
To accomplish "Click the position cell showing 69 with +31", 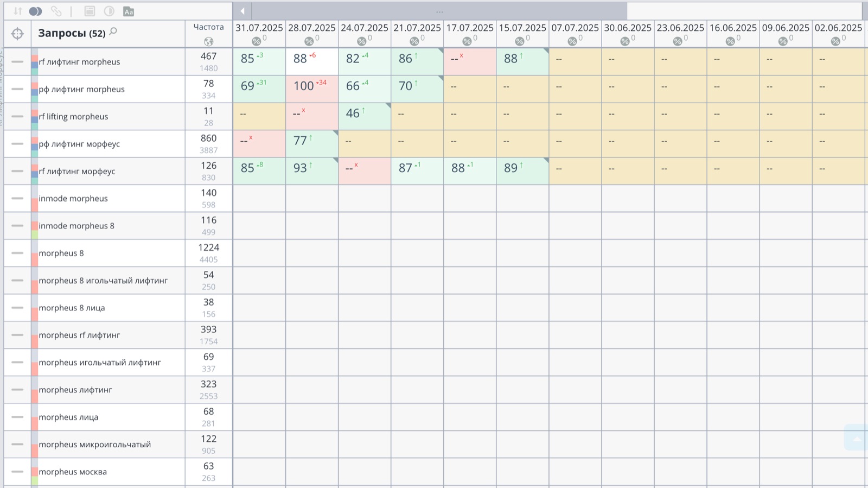I will pos(259,89).
